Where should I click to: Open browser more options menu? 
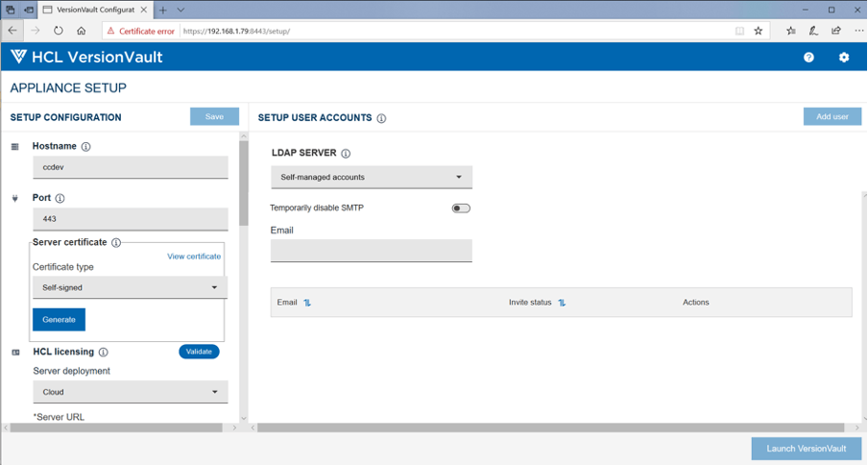tap(858, 31)
